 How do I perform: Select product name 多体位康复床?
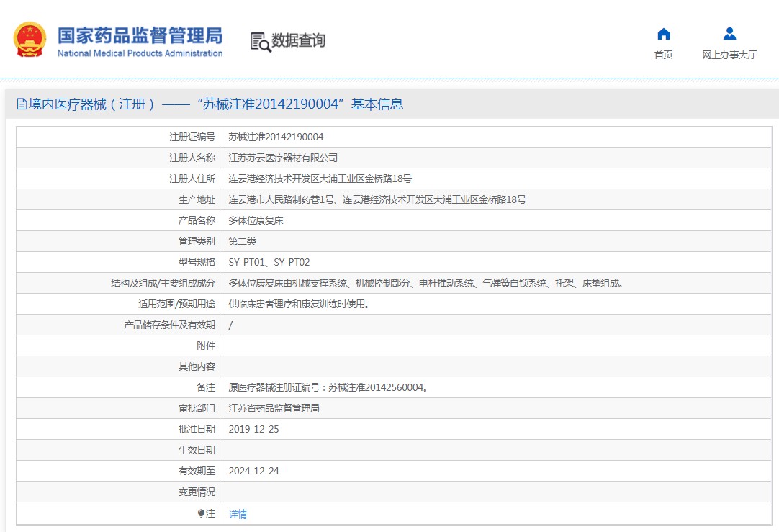point(256,220)
